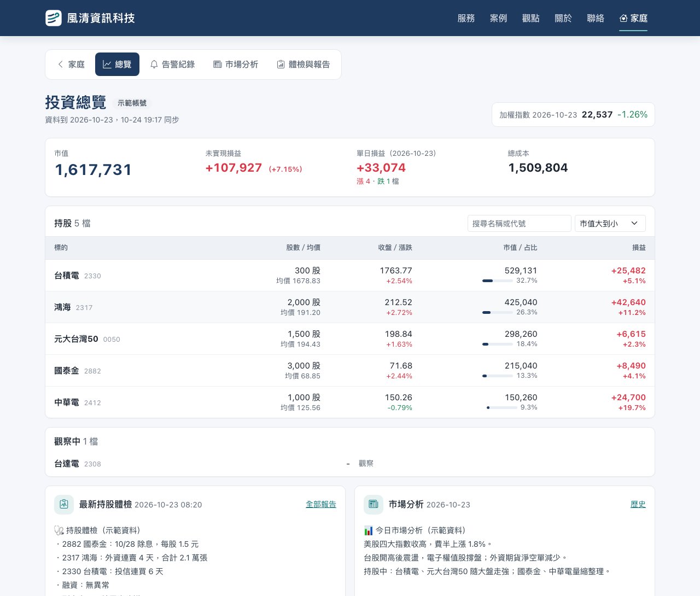This screenshot has width=700, height=596.
Task: Click the 股數 / 均價 column header
Action: coord(303,248)
